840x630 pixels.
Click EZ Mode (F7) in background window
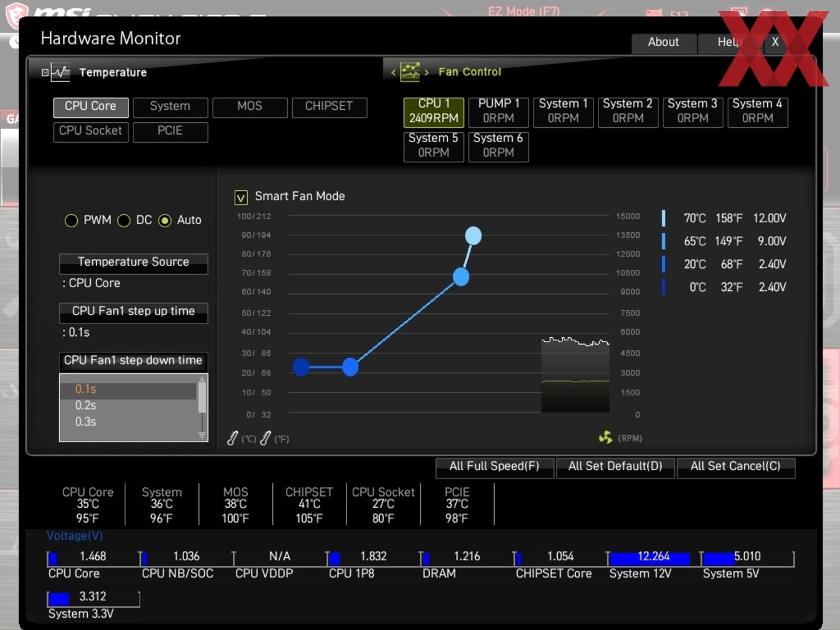click(524, 11)
